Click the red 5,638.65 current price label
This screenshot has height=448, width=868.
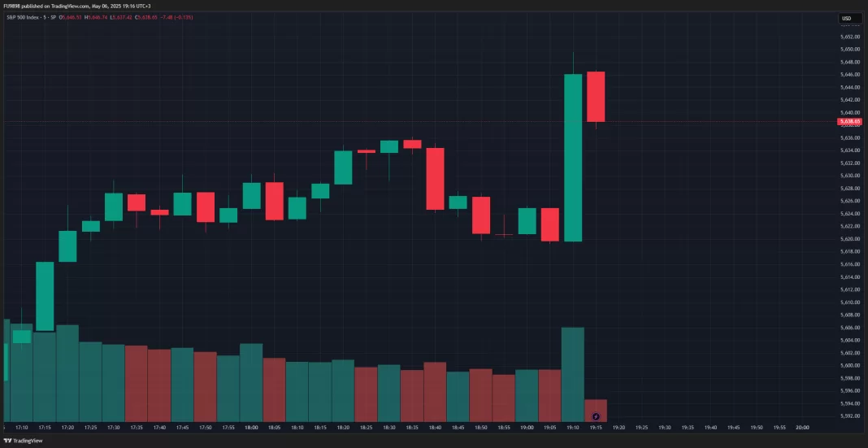pos(849,121)
